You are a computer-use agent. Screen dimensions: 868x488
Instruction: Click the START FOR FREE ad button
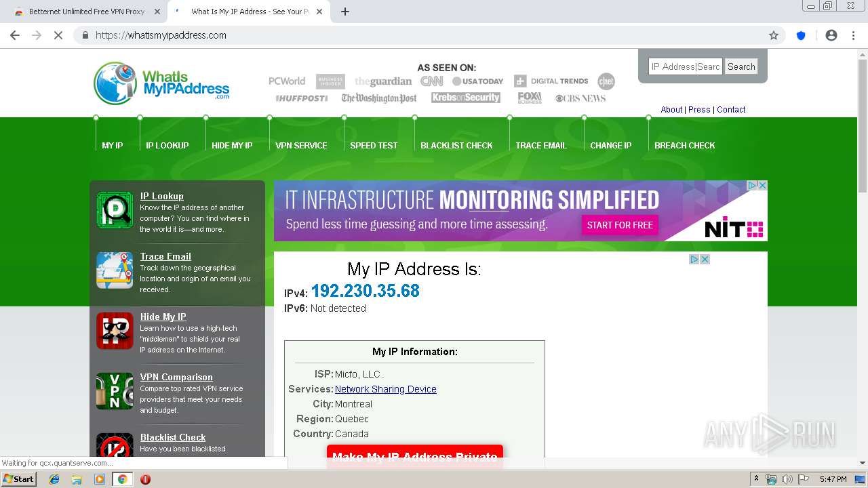(620, 225)
